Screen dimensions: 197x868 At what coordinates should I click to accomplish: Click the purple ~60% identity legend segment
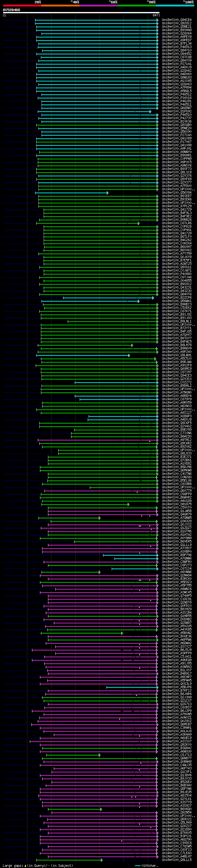(x=98, y=6)
